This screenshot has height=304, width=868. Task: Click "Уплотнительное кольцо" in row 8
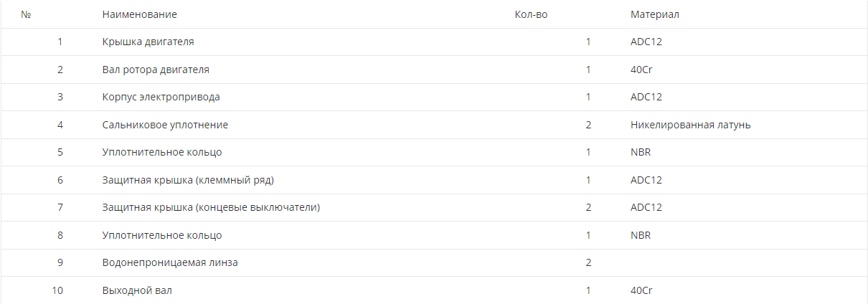point(162,235)
